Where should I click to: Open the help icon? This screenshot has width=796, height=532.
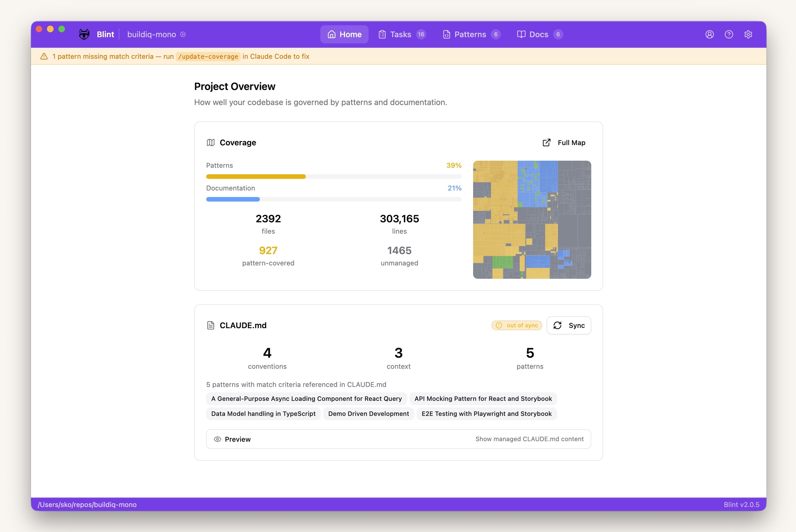[729, 34]
